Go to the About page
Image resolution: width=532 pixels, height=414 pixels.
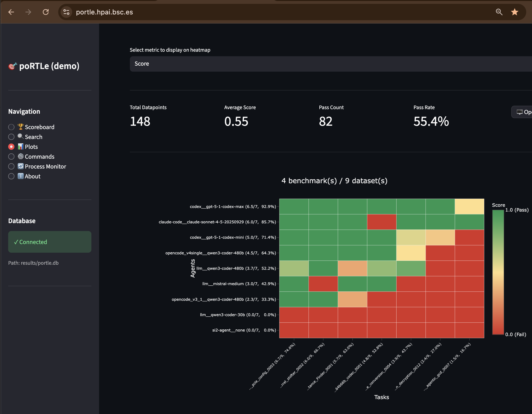coord(32,176)
